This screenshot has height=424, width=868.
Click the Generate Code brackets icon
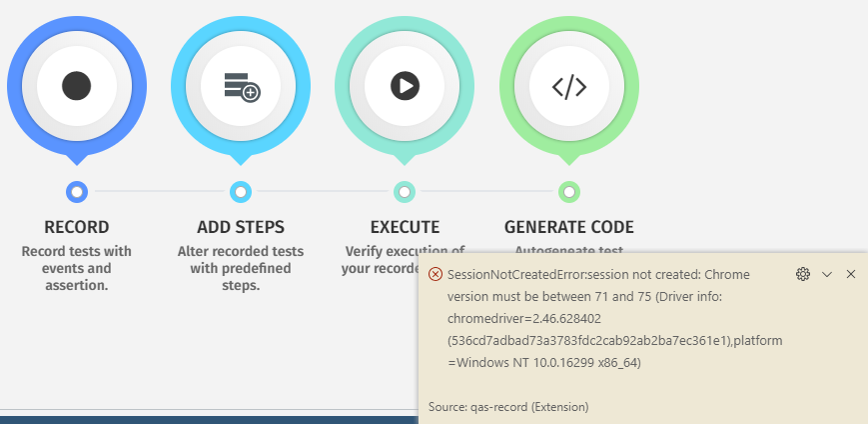(x=569, y=86)
